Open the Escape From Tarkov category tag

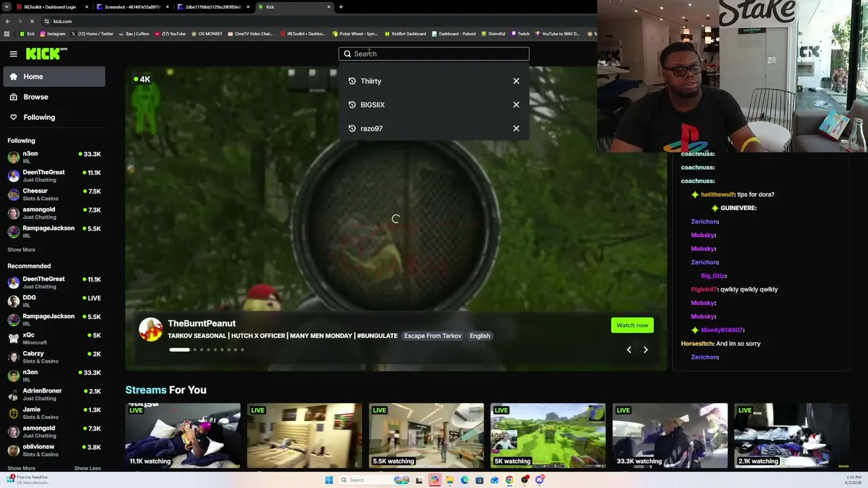tap(433, 336)
